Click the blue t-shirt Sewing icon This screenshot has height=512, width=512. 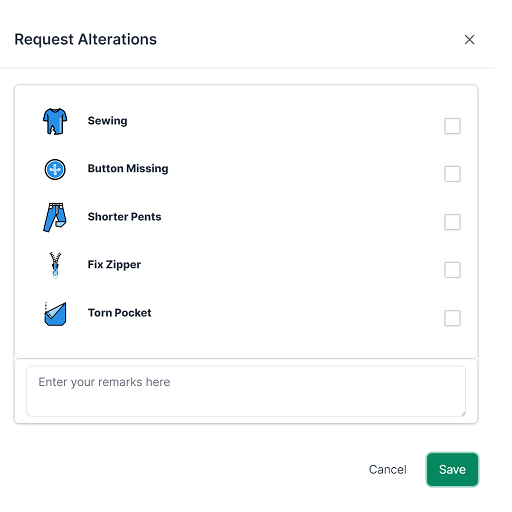tap(55, 121)
